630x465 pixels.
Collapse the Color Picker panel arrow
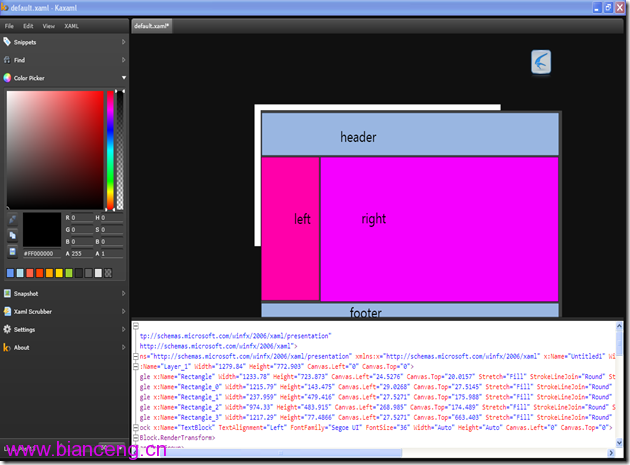(124, 78)
